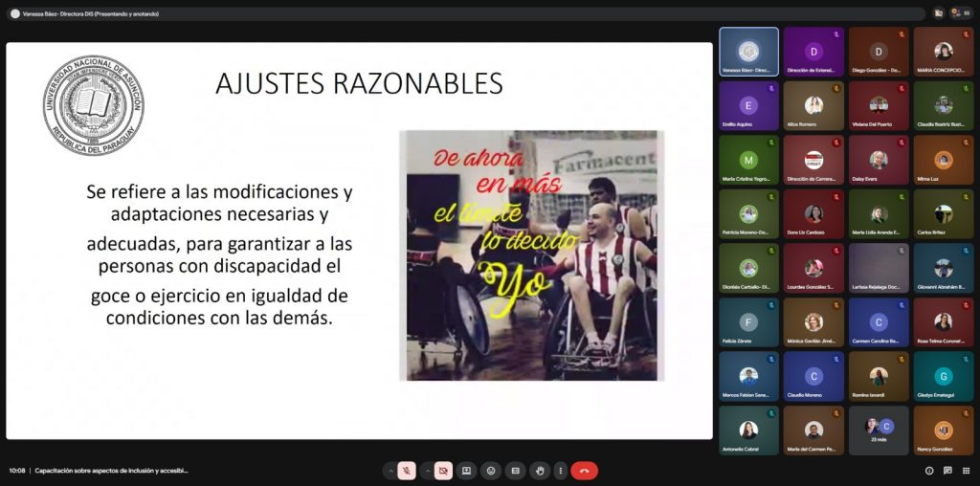Raise hand using the hand icon
980x486 pixels.
(540, 471)
